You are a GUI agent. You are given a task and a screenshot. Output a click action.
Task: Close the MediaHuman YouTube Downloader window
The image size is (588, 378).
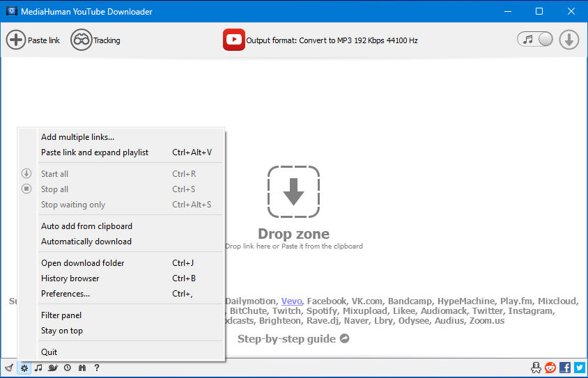(571, 11)
